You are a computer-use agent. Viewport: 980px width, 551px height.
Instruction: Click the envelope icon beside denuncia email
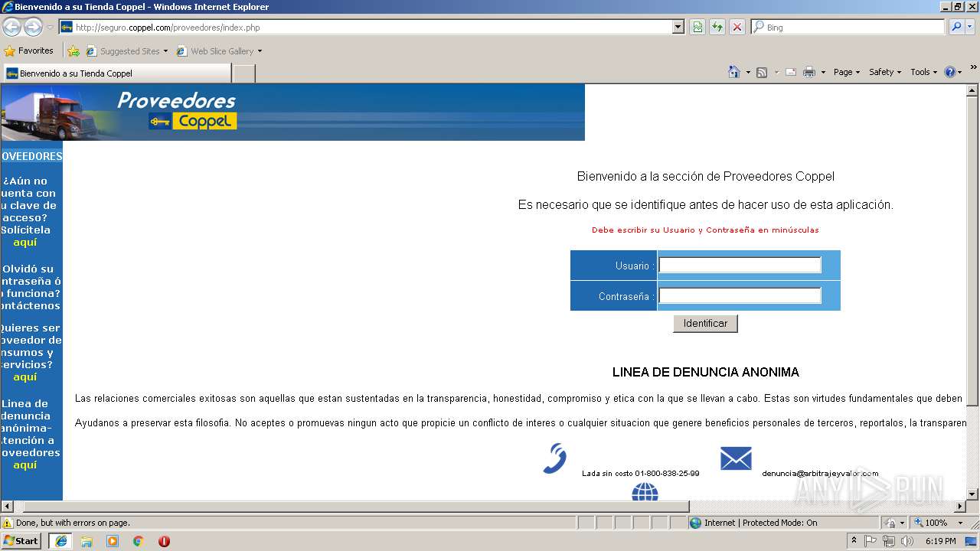point(736,458)
